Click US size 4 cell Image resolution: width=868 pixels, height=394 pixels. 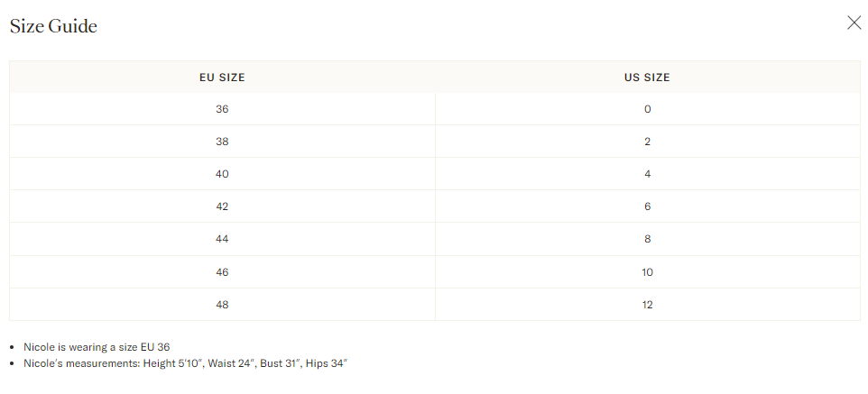tap(647, 174)
